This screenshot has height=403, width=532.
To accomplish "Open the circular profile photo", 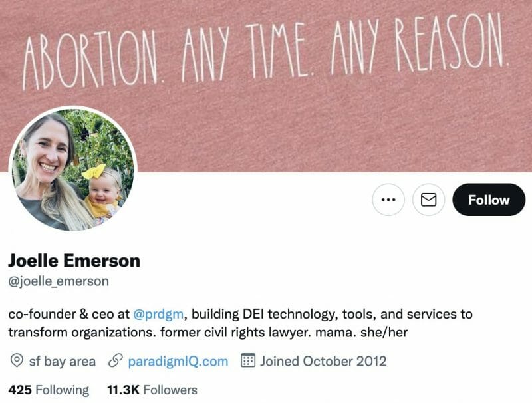I will click(73, 170).
